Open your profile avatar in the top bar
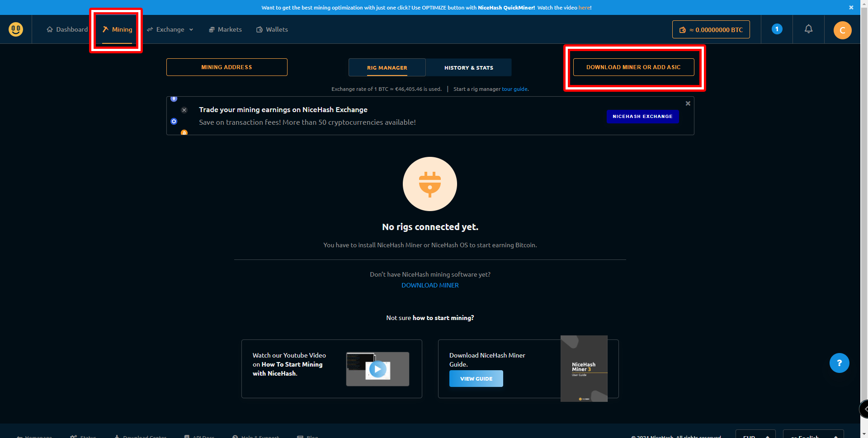 pos(842,30)
